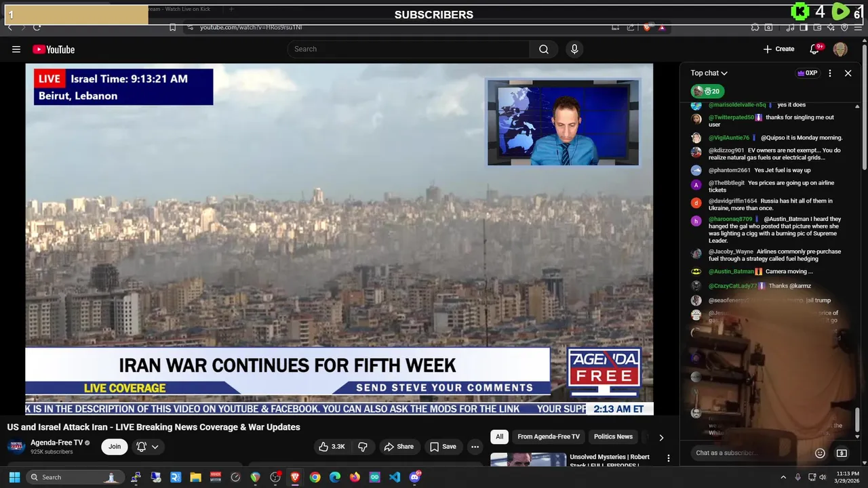Screen dimensions: 868x488
Task: Click the 'Chat as a subscriber' input
Action: [x=753, y=453]
